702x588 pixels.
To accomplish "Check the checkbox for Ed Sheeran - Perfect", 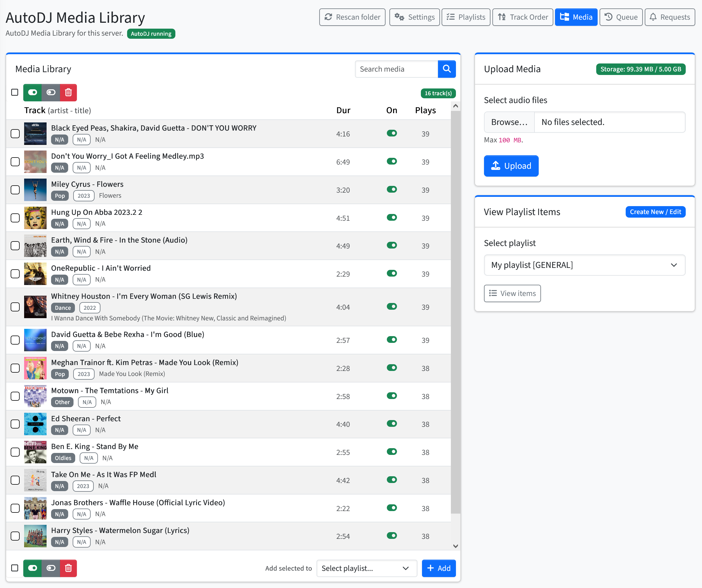I will tap(15, 424).
